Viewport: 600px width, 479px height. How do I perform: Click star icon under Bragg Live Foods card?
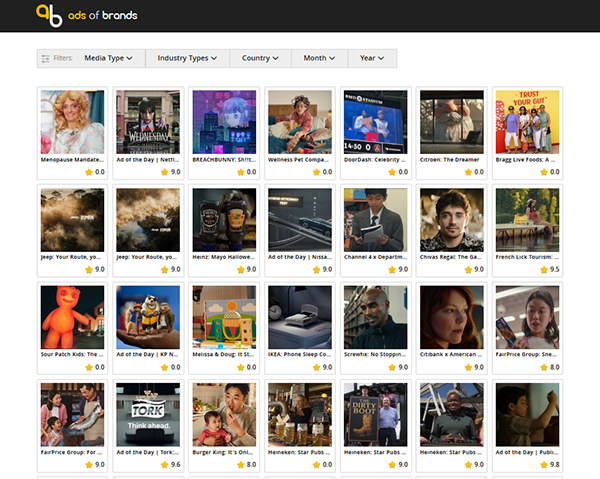click(541, 172)
